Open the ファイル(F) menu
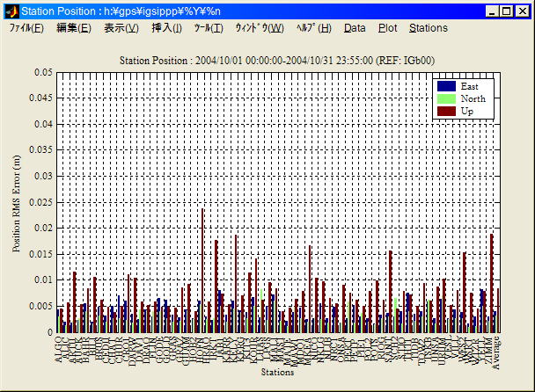This screenshot has width=535, height=392. (26, 28)
